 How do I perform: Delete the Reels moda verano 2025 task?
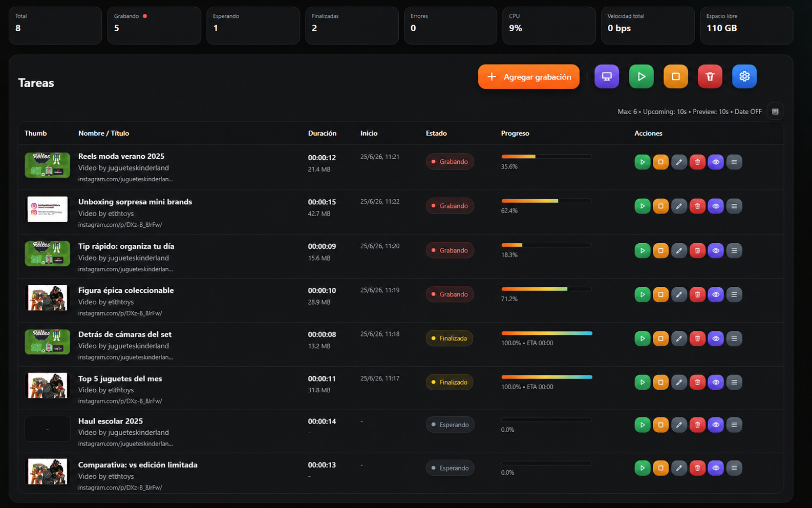[x=697, y=162]
